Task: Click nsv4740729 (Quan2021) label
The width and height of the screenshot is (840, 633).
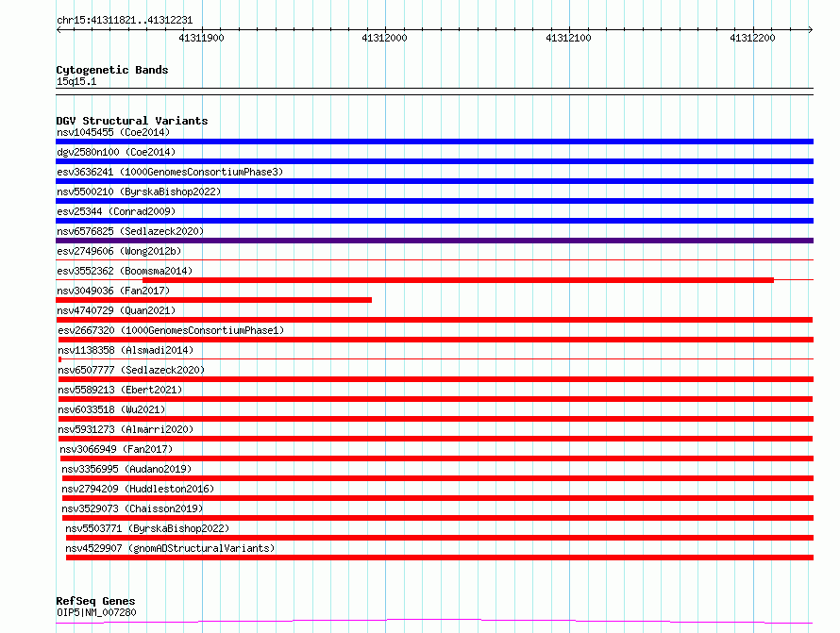Action: point(116,310)
